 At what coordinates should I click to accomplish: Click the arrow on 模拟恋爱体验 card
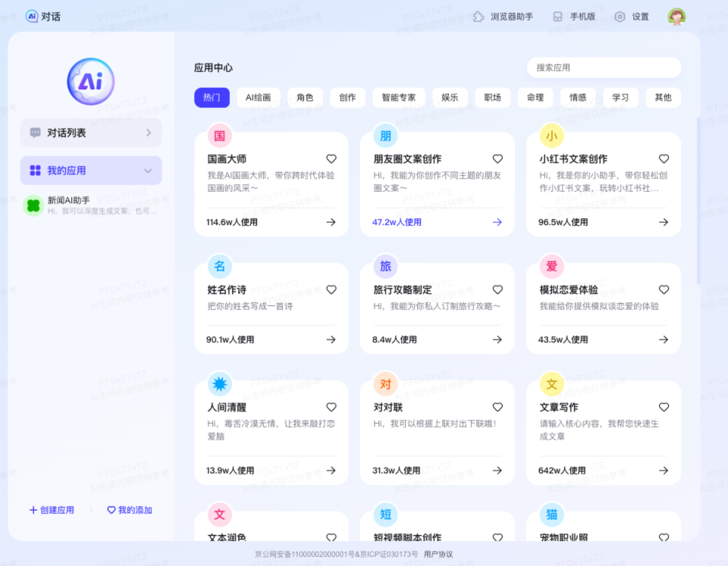click(x=664, y=339)
